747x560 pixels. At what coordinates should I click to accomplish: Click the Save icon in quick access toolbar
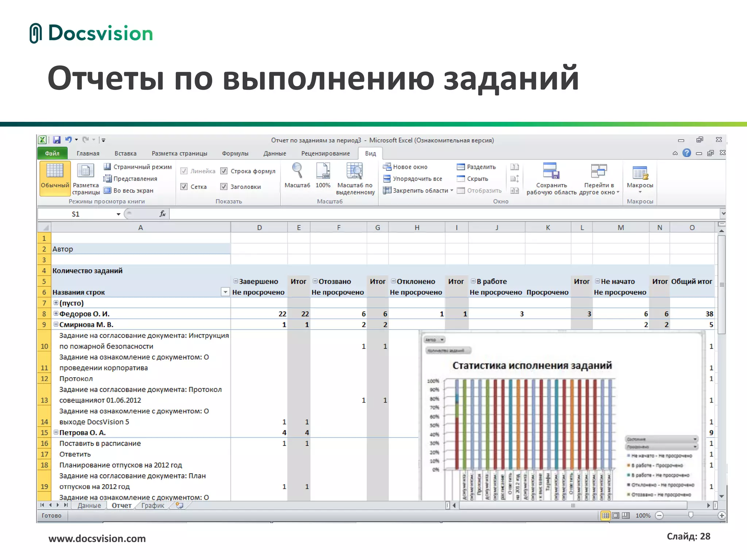(x=57, y=140)
